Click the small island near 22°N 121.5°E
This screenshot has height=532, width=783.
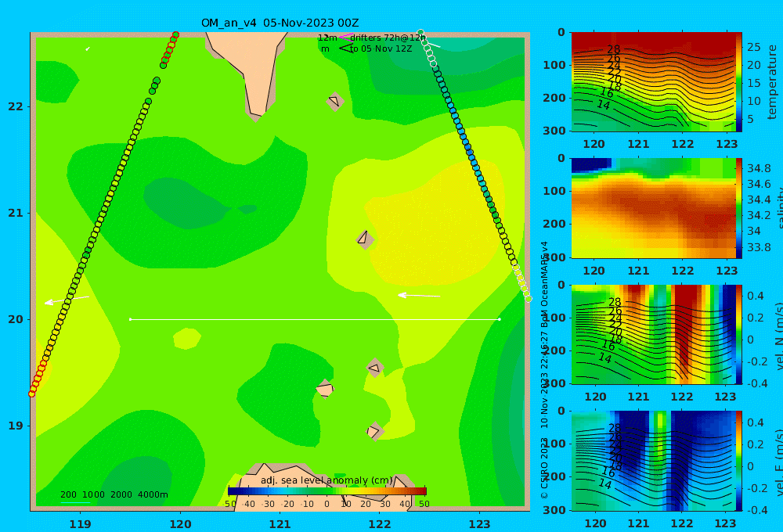pos(335,101)
